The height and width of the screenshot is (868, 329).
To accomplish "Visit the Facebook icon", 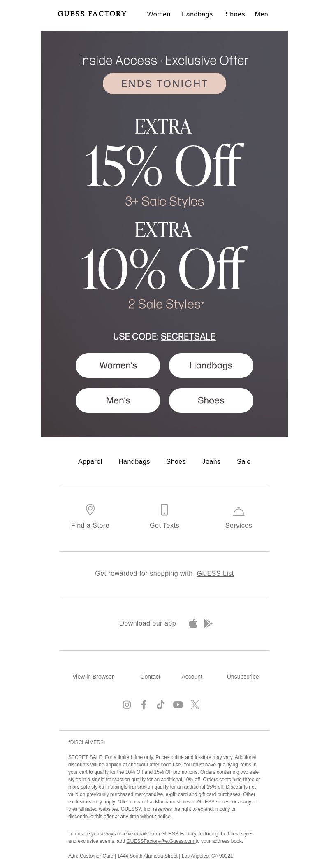I will coord(144,705).
